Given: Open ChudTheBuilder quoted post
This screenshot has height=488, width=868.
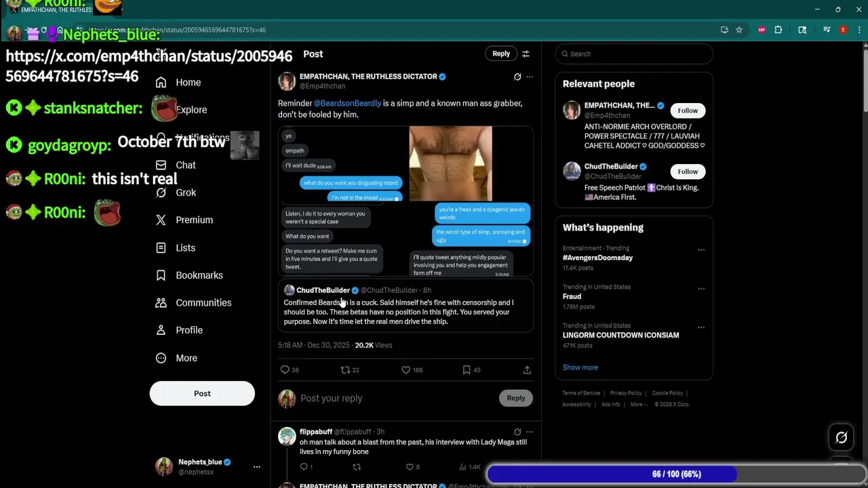Looking at the screenshot, I should (x=406, y=306).
